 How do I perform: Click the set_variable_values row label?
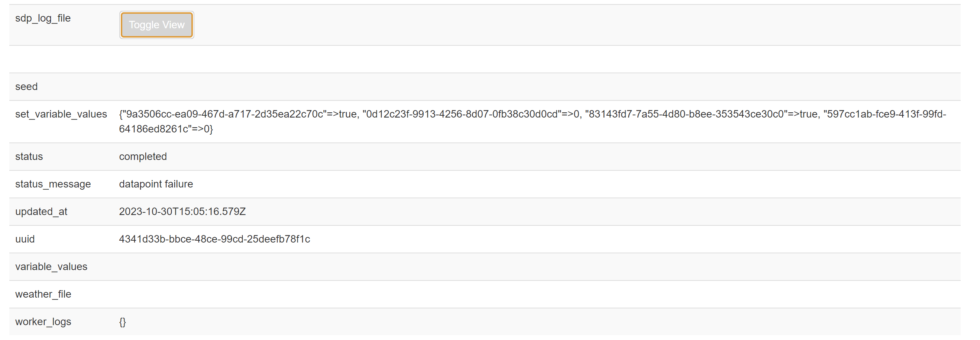[61, 114]
